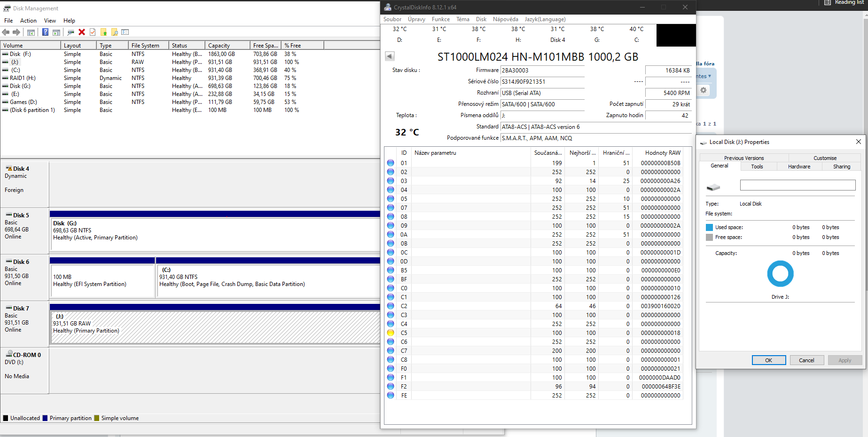The image size is (868, 437).
Task: Close the Local Disk (J:) Properties dialog
Action: coord(859,142)
